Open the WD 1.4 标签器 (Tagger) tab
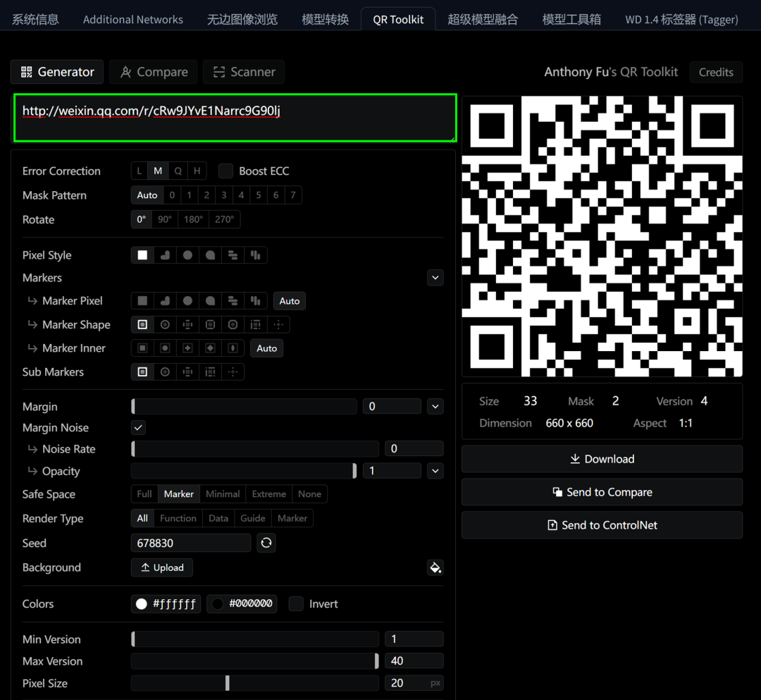Image resolution: width=761 pixels, height=700 pixels. coord(681,20)
